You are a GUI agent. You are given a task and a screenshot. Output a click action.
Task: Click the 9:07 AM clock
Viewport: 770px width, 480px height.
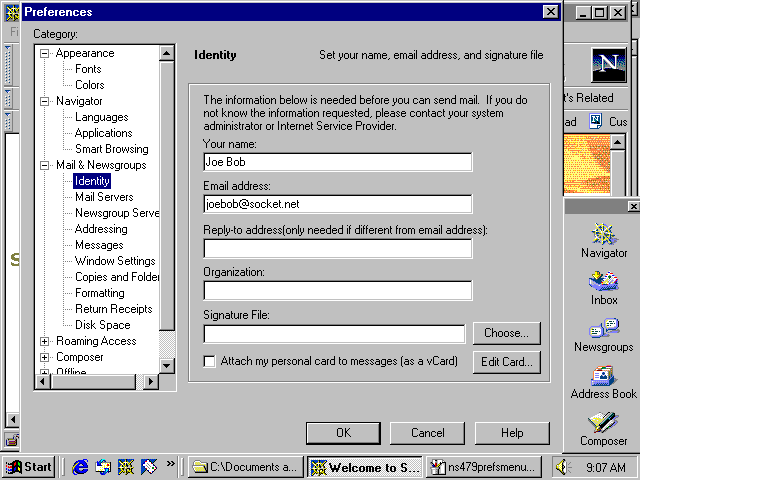tap(605, 467)
